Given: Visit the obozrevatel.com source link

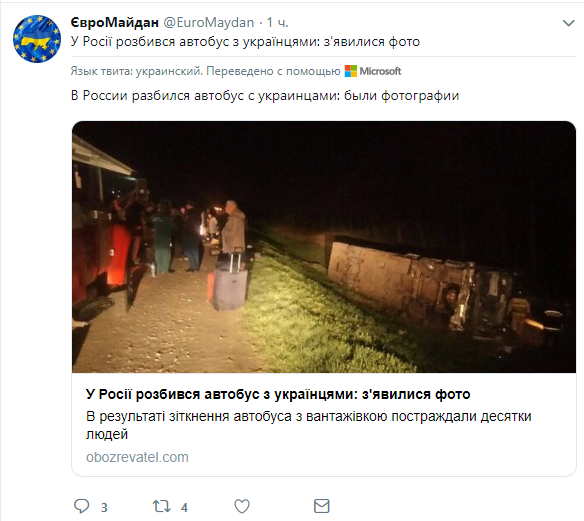Looking at the screenshot, I should (x=137, y=457).
